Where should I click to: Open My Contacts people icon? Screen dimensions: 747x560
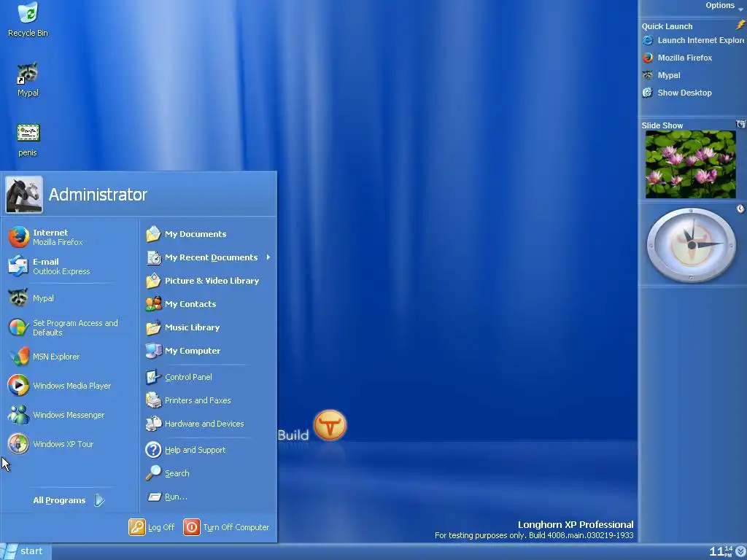click(x=153, y=304)
